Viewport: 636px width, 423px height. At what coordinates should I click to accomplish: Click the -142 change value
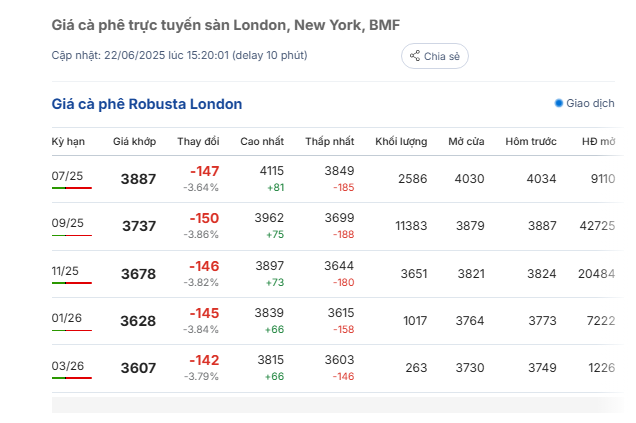(204, 360)
